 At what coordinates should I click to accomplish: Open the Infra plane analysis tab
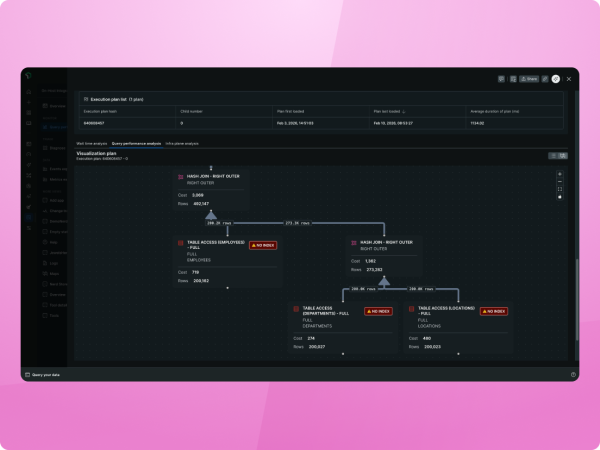(x=182, y=143)
